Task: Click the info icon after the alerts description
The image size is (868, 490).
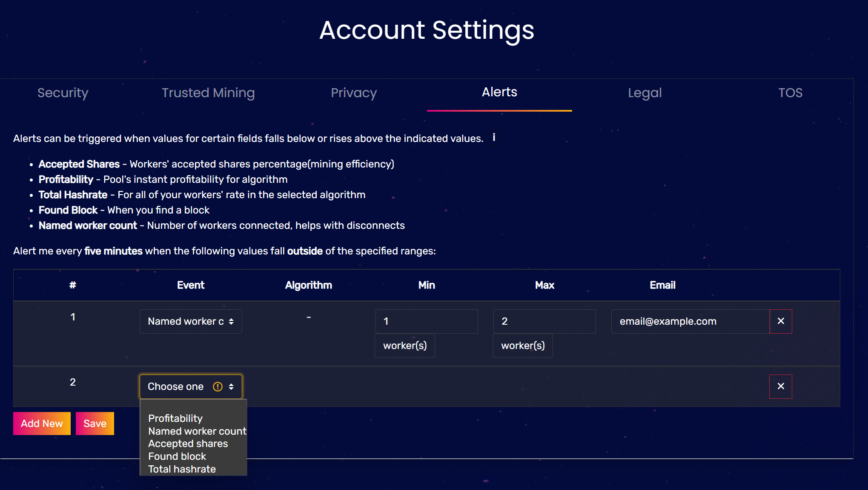Action: (494, 138)
